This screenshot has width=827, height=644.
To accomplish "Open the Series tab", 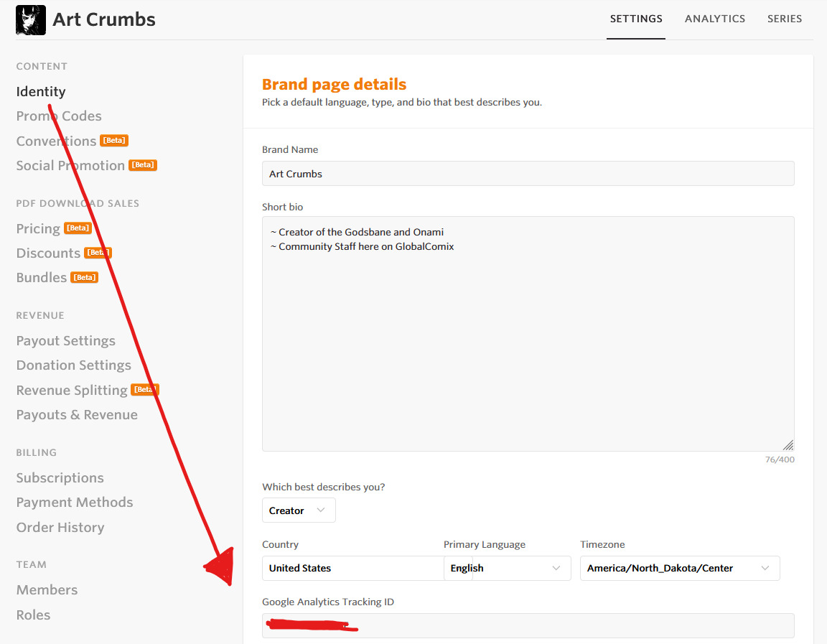I will click(x=784, y=19).
